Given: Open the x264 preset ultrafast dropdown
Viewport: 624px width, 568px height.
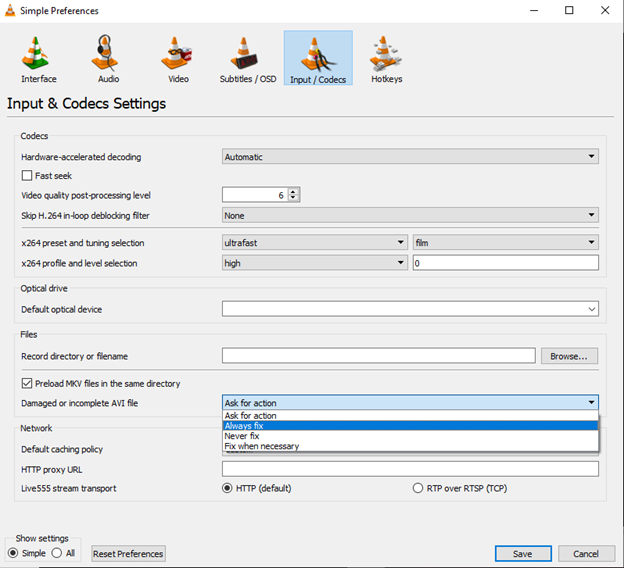Looking at the screenshot, I should (315, 242).
